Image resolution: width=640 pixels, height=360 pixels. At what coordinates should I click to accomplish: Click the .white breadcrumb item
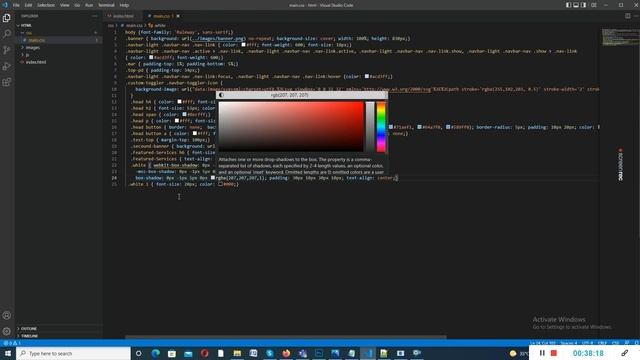(157, 25)
